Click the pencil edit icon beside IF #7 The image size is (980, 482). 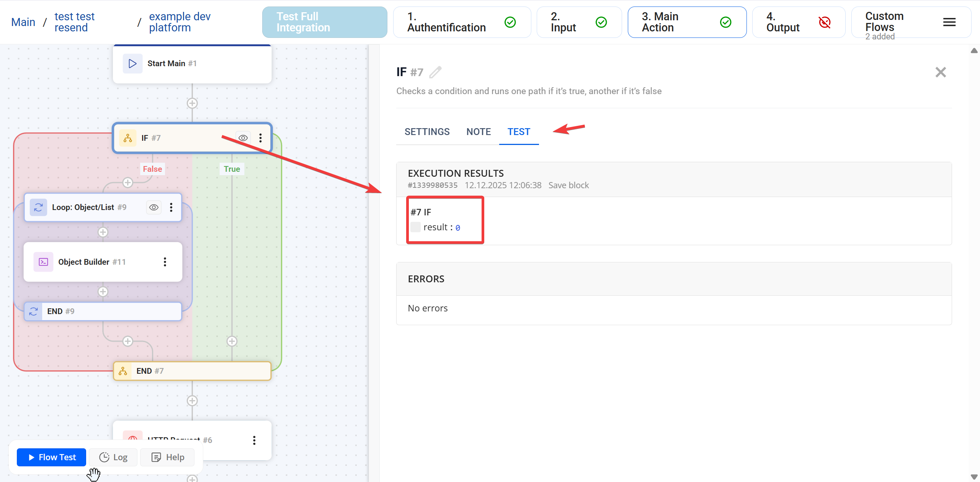[435, 72]
